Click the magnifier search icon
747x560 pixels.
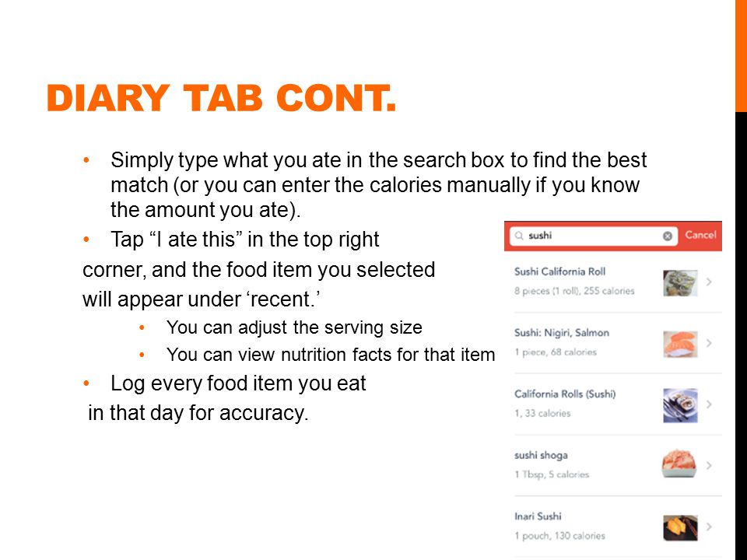coord(519,236)
